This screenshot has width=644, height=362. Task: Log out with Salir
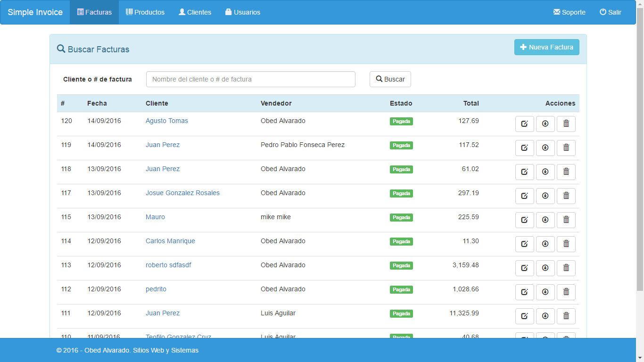[611, 12]
